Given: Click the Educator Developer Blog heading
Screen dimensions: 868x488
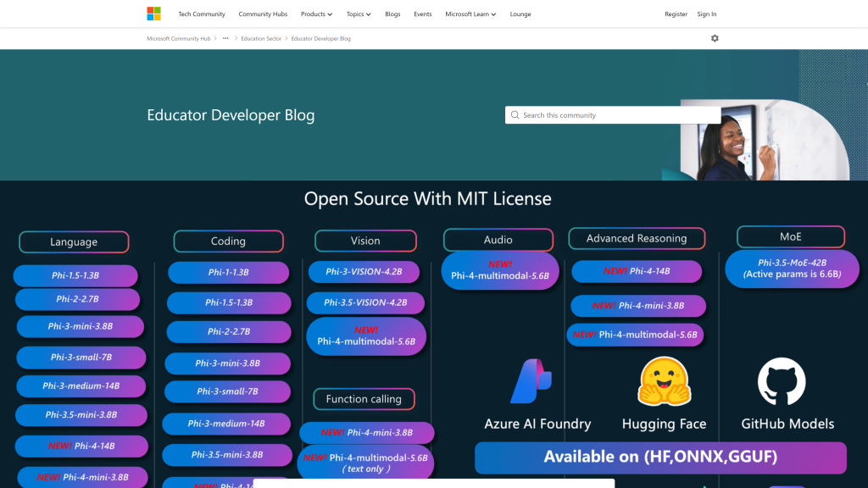Looking at the screenshot, I should click(231, 115).
